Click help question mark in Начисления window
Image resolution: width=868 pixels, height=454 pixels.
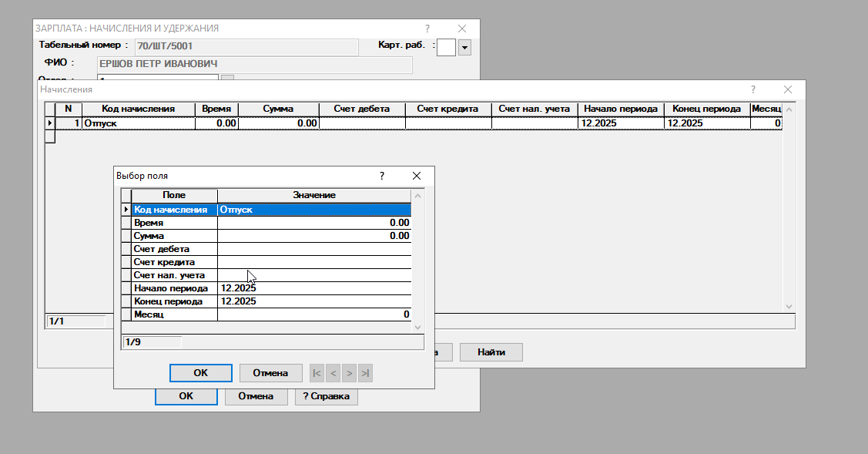pos(753,89)
